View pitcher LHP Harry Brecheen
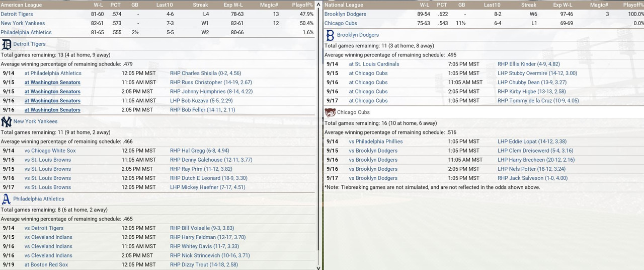Image resolution: width=644 pixels, height=270 pixels. pyautogui.click(x=536, y=160)
